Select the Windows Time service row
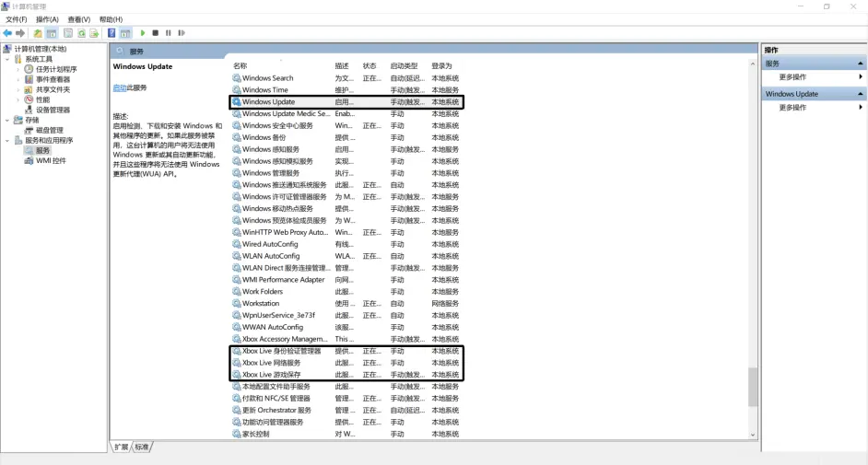 click(x=346, y=89)
